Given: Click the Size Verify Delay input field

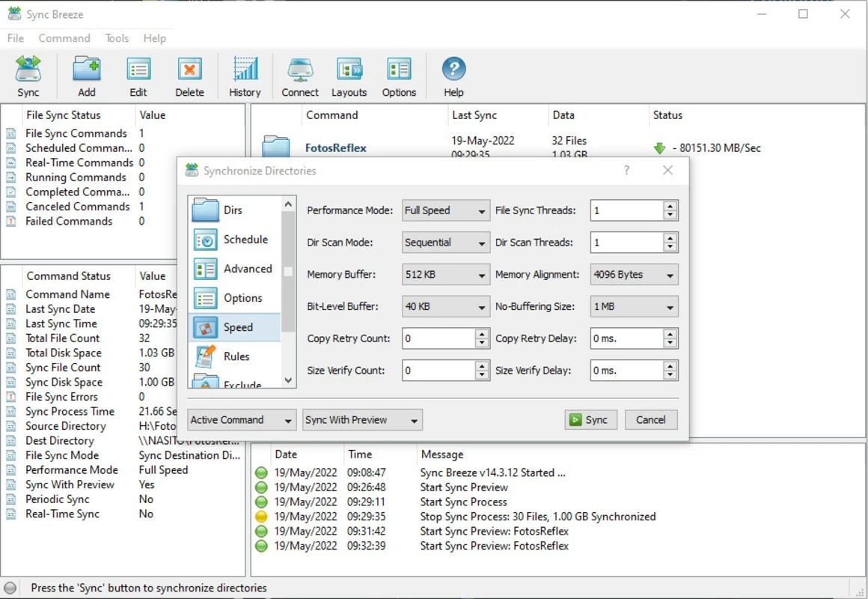Looking at the screenshot, I should pos(626,371).
